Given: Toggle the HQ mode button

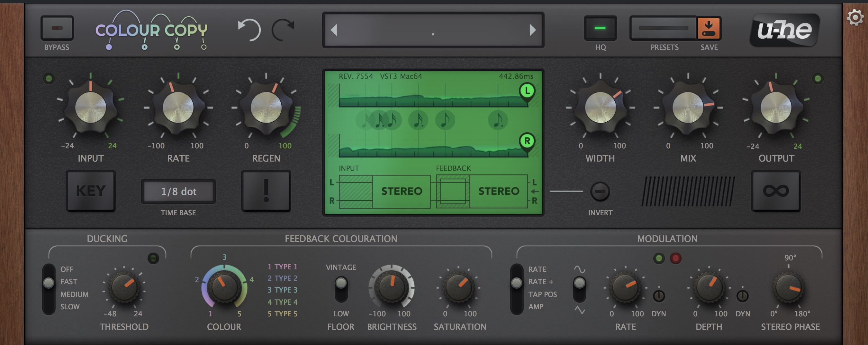Looking at the screenshot, I should [600, 28].
